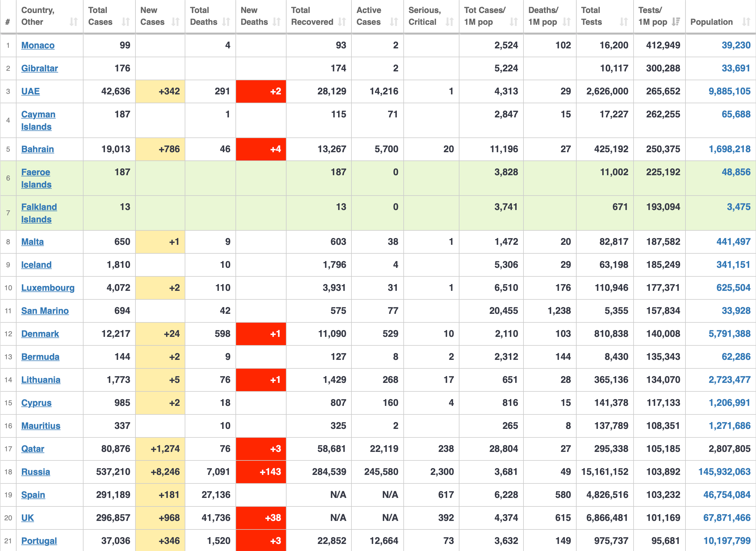
Task: Click Falkland Islands population 3,475 link
Action: click(x=739, y=207)
